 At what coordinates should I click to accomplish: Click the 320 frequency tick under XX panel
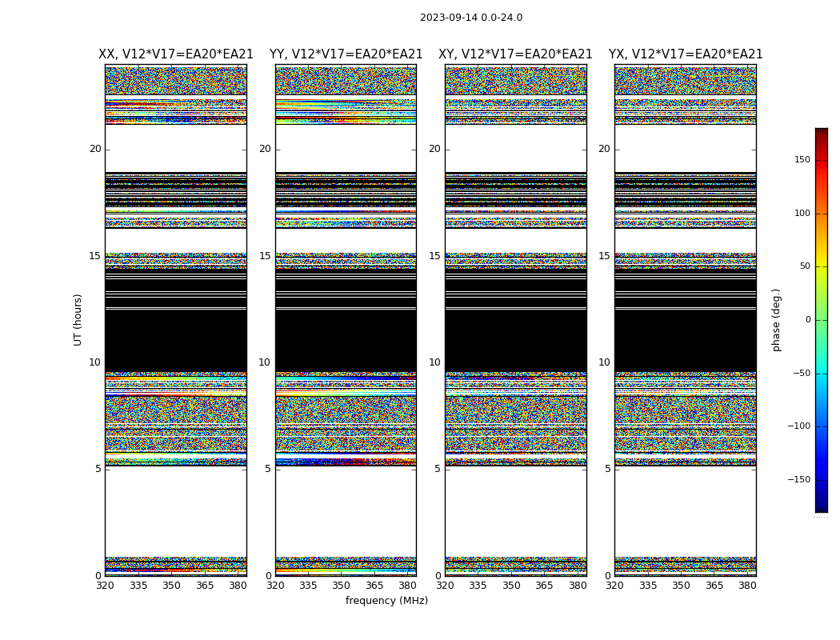[105, 586]
